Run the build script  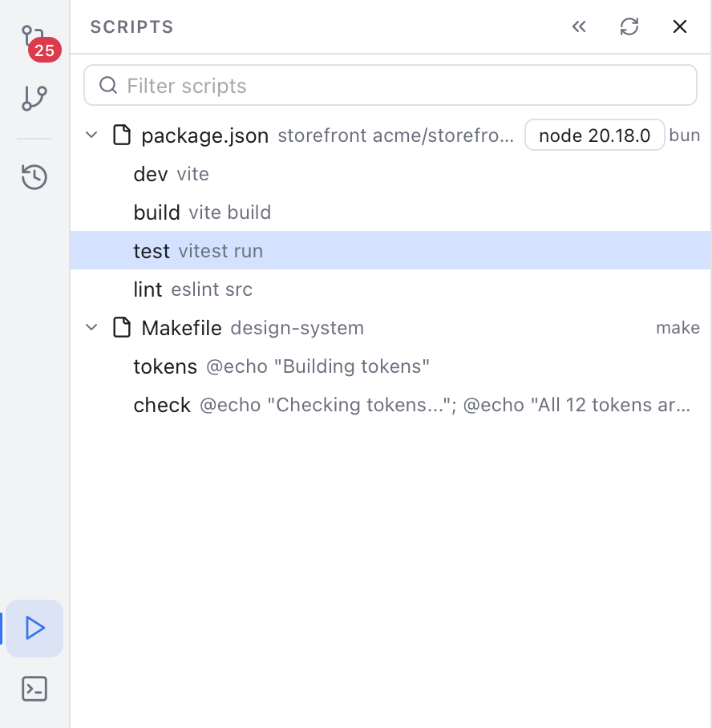(x=390, y=212)
